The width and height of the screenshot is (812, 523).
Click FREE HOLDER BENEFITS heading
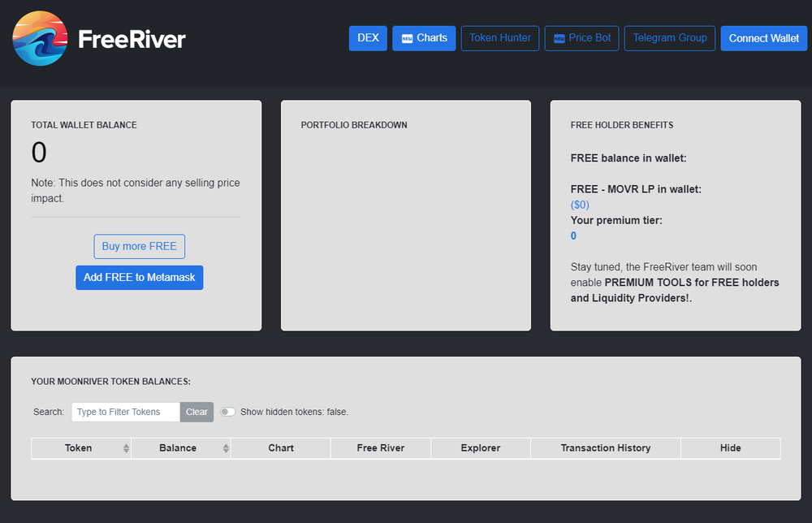tap(622, 125)
